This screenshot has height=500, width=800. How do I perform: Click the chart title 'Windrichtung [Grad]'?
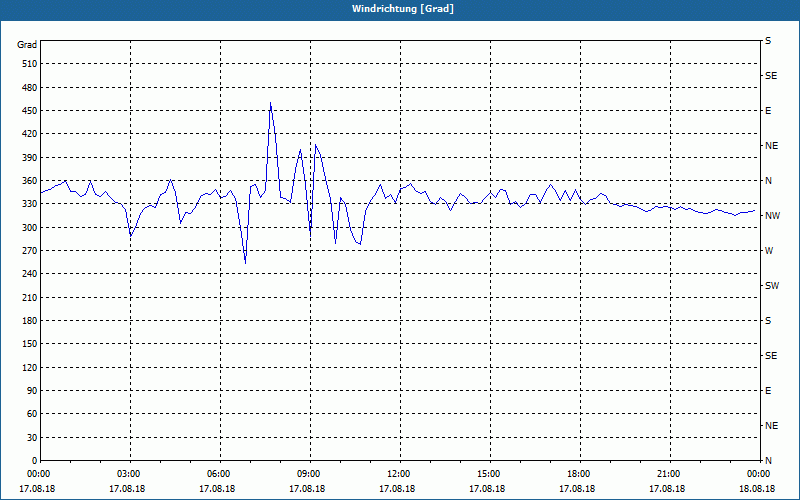pos(403,9)
